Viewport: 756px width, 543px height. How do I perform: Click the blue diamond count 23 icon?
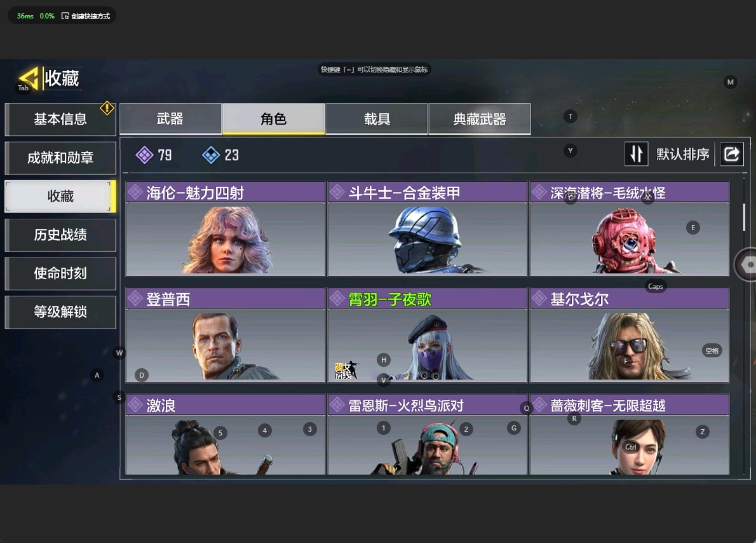(x=211, y=155)
